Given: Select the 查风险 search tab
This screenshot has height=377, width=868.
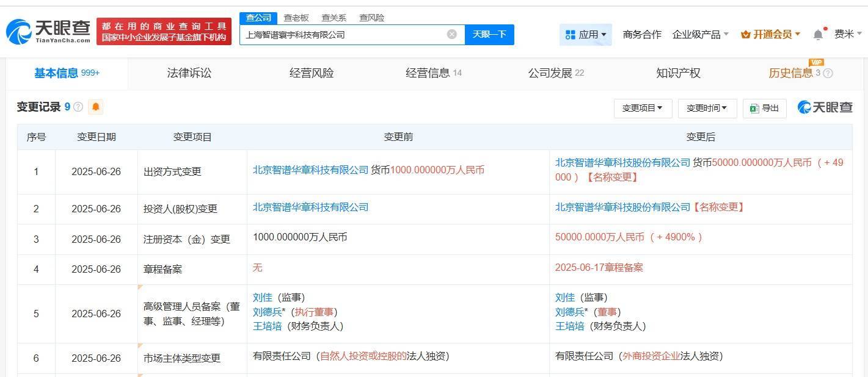Looking at the screenshot, I should [371, 18].
